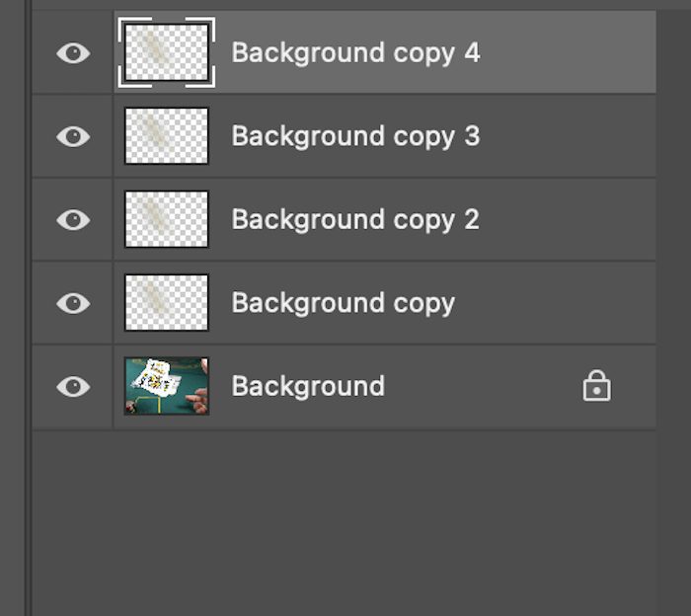Hide the Background copy 4 layer
This screenshot has height=616, width=691.
pyautogui.click(x=73, y=53)
